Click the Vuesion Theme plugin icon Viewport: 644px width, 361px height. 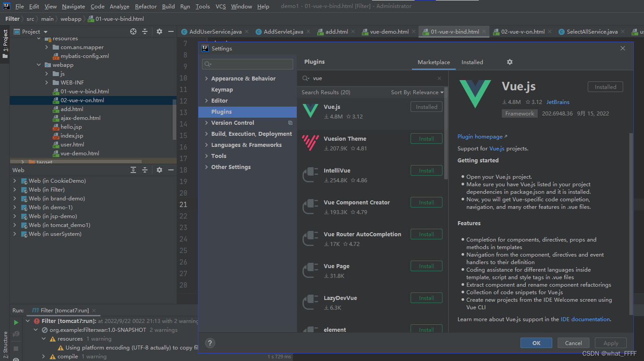pyautogui.click(x=310, y=142)
